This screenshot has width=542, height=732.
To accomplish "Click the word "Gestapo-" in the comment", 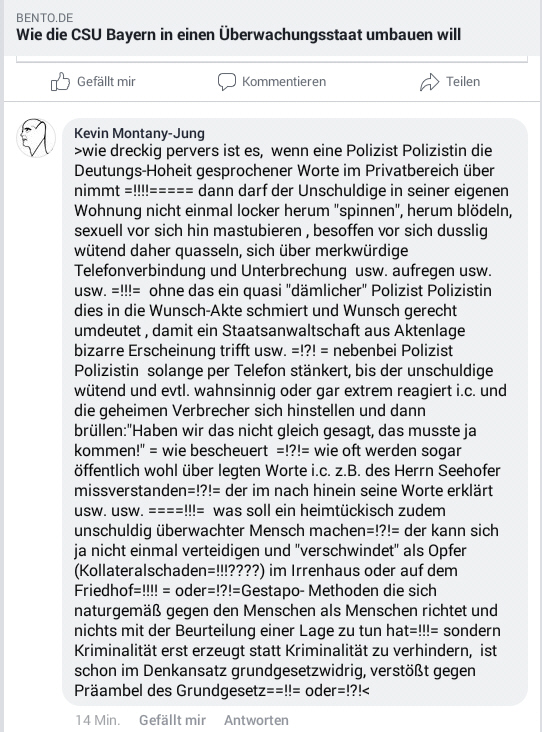I will click(272, 591).
